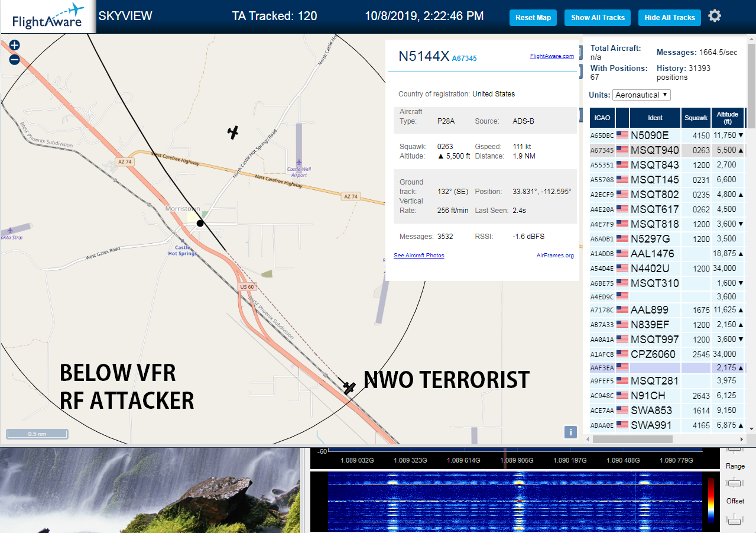
Task: Open See Aircraft Photos link
Action: tap(419, 256)
